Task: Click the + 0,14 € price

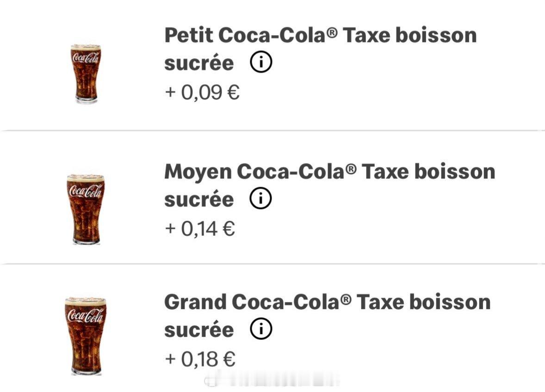Action: point(200,228)
